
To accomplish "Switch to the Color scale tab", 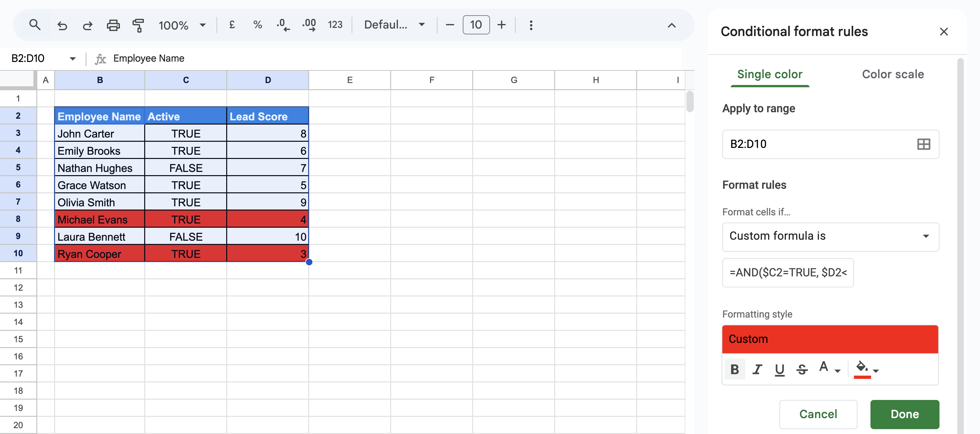I will click(892, 74).
